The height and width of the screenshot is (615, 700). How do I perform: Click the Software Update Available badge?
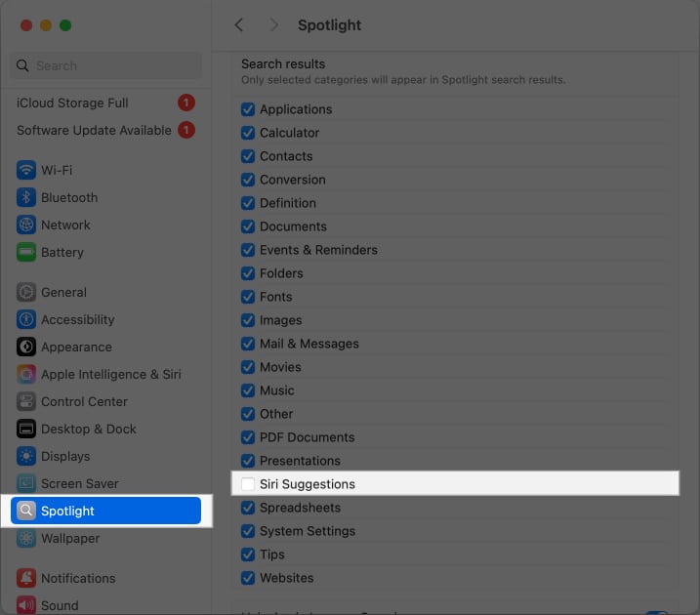[186, 130]
